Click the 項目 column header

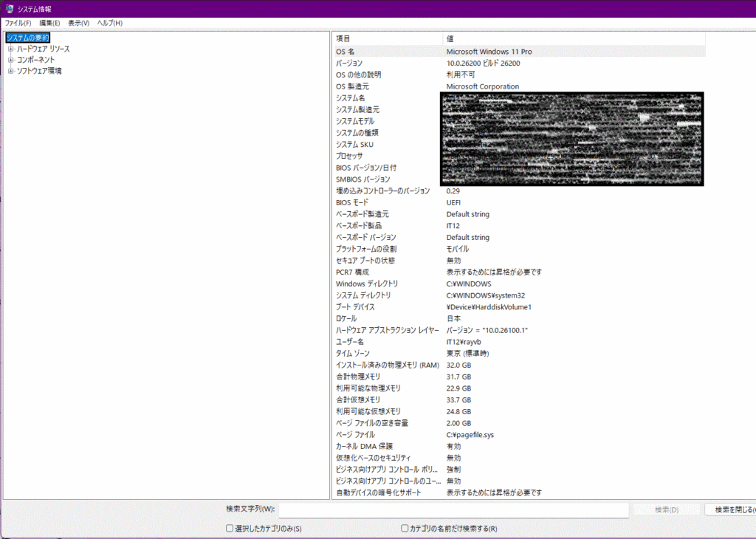pyautogui.click(x=387, y=38)
